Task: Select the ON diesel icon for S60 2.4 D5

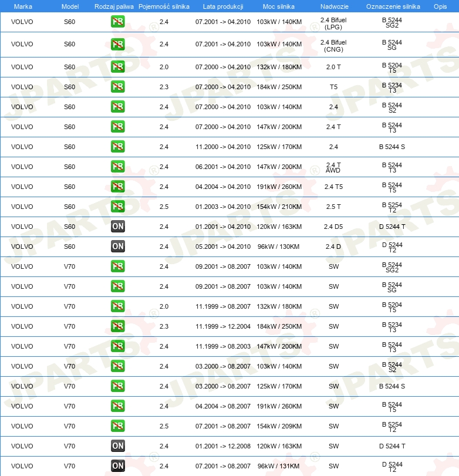Action: pyautogui.click(x=117, y=227)
